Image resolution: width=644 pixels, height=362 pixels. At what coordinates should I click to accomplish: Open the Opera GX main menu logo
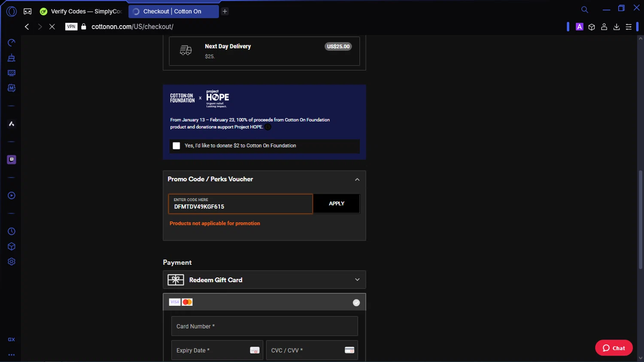[x=12, y=12]
